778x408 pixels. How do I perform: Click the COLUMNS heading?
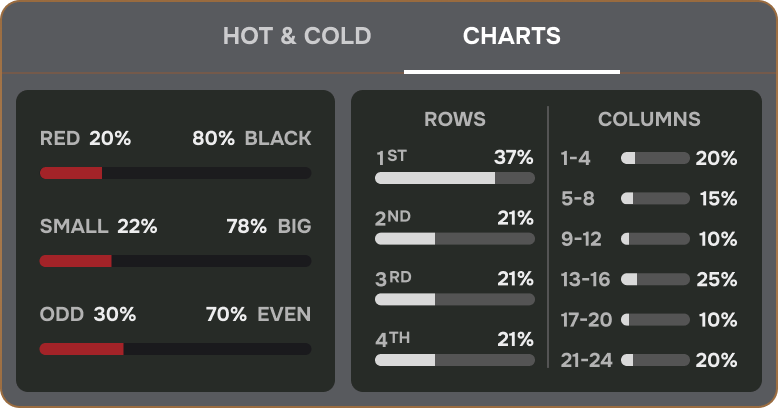[x=649, y=119]
